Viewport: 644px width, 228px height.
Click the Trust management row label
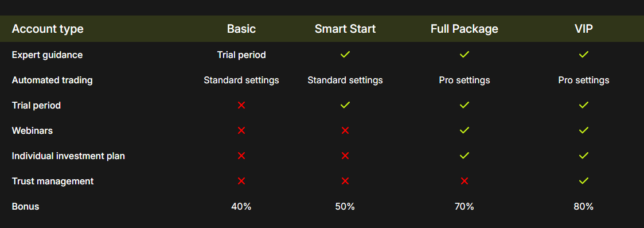[x=53, y=181]
